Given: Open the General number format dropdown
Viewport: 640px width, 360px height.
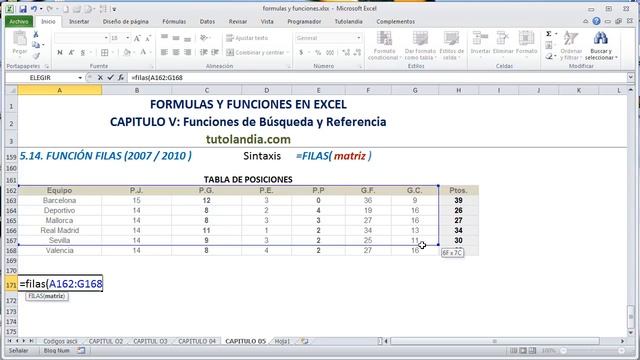Looking at the screenshot, I should click(359, 38).
